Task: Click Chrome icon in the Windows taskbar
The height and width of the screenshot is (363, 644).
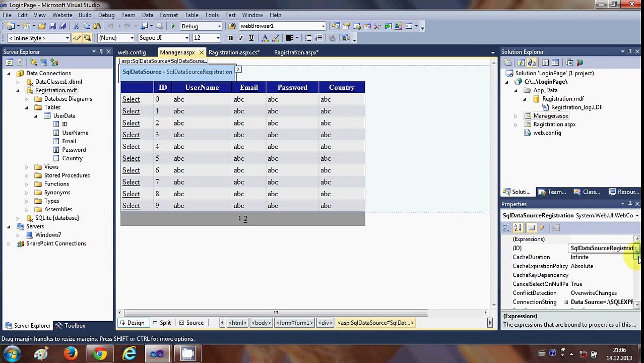Action: click(100, 354)
